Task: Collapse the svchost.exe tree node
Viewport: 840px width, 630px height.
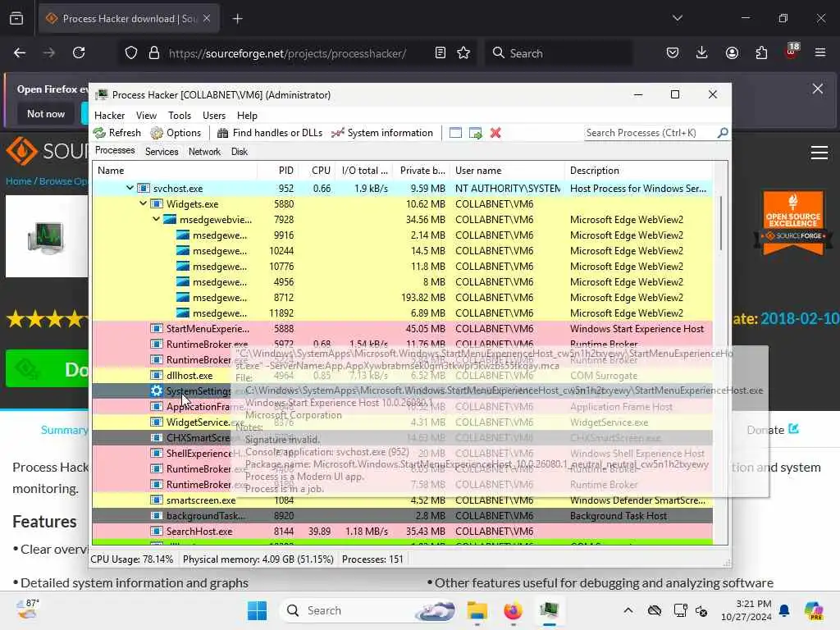Action: (130, 188)
